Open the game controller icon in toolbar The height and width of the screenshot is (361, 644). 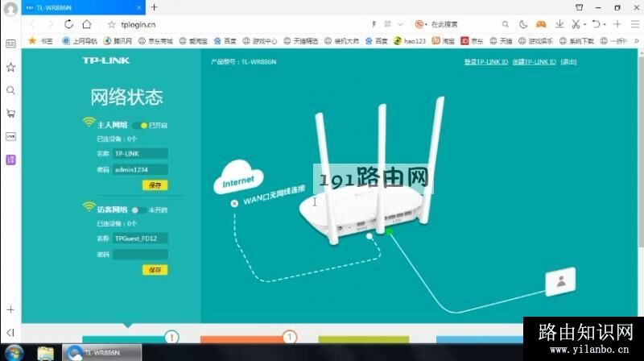(541, 24)
